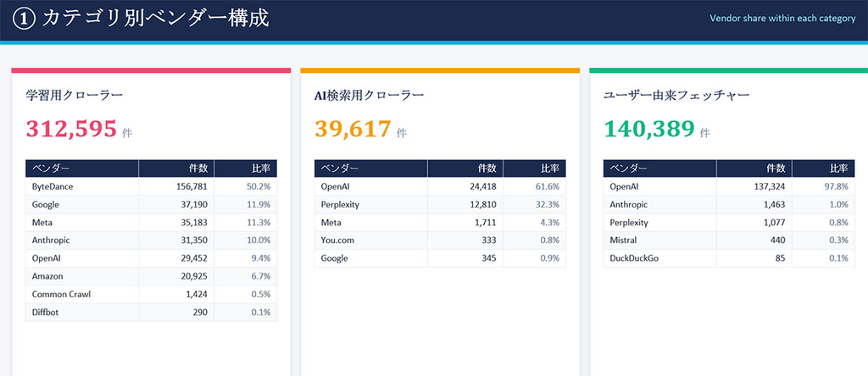Click the Diffbot vendor cell
The height and width of the screenshot is (376, 868).
82,312
